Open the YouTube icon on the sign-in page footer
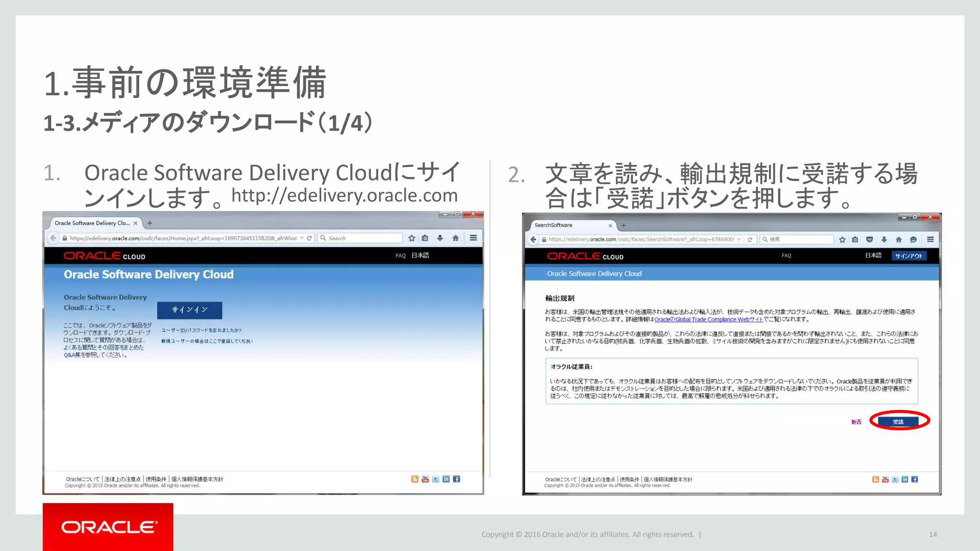This screenshot has height=551, width=980. click(425, 479)
